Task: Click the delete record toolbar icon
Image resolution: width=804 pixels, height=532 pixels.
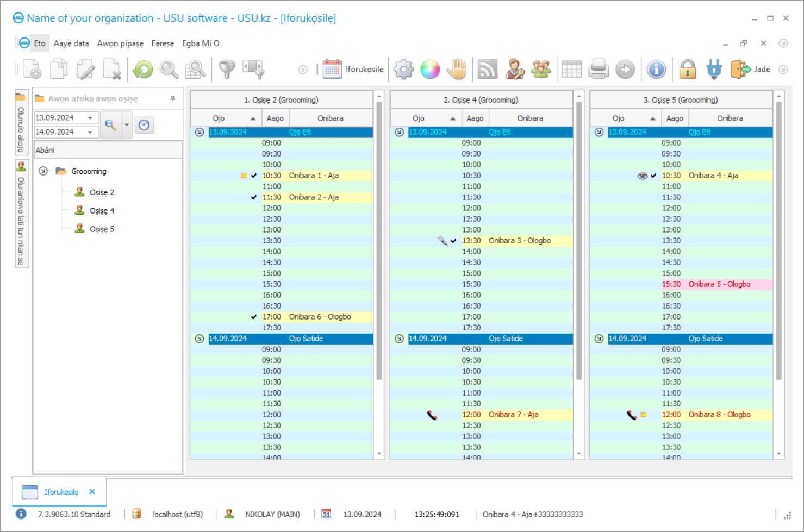Action: (x=112, y=70)
